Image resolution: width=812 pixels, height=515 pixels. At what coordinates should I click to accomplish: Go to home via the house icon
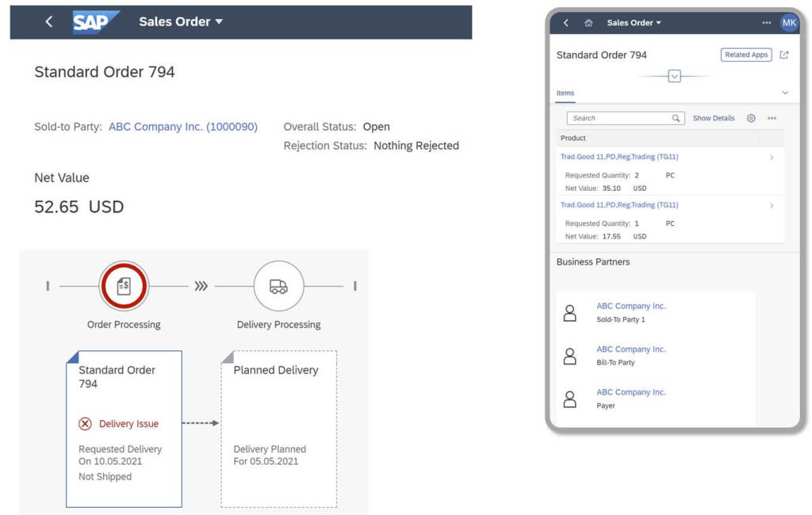click(x=588, y=23)
